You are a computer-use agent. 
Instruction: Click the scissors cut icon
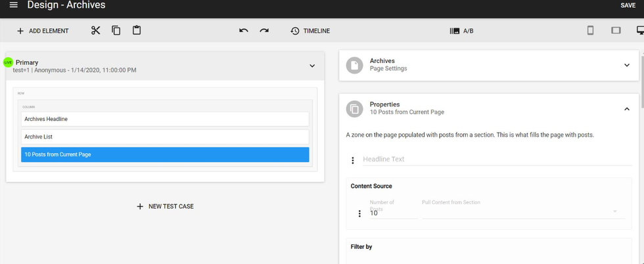[x=95, y=30]
